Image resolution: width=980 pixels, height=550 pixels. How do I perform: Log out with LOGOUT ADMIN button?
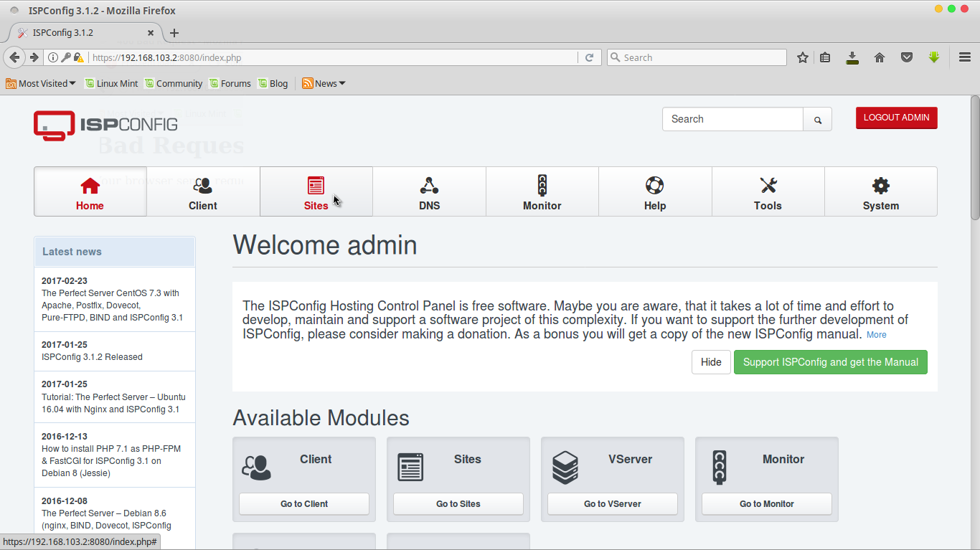coord(896,118)
